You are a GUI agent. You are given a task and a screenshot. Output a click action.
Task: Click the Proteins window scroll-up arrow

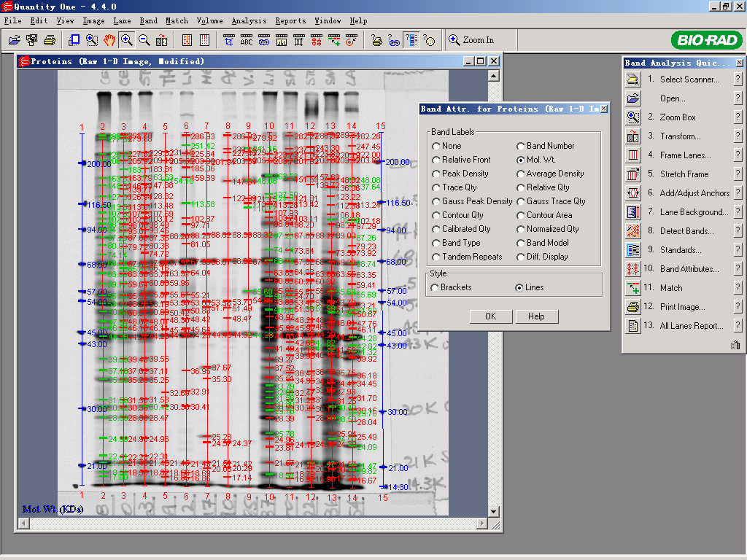[x=494, y=76]
